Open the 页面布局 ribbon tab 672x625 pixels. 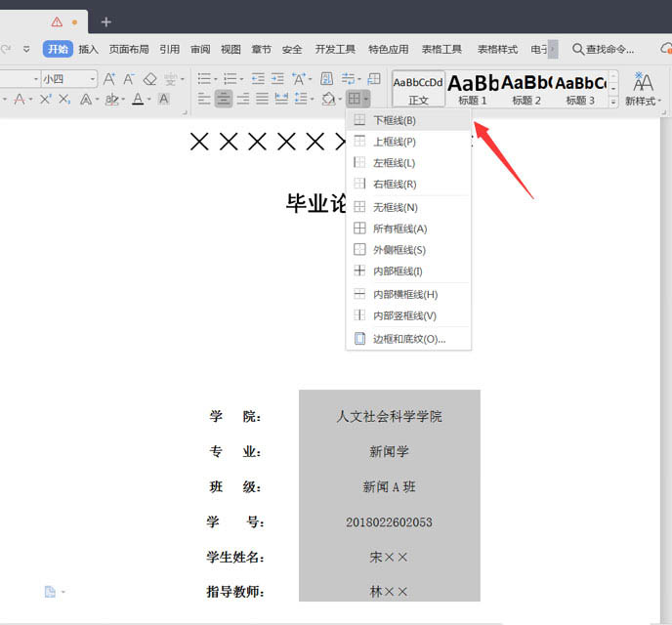pyautogui.click(x=129, y=49)
